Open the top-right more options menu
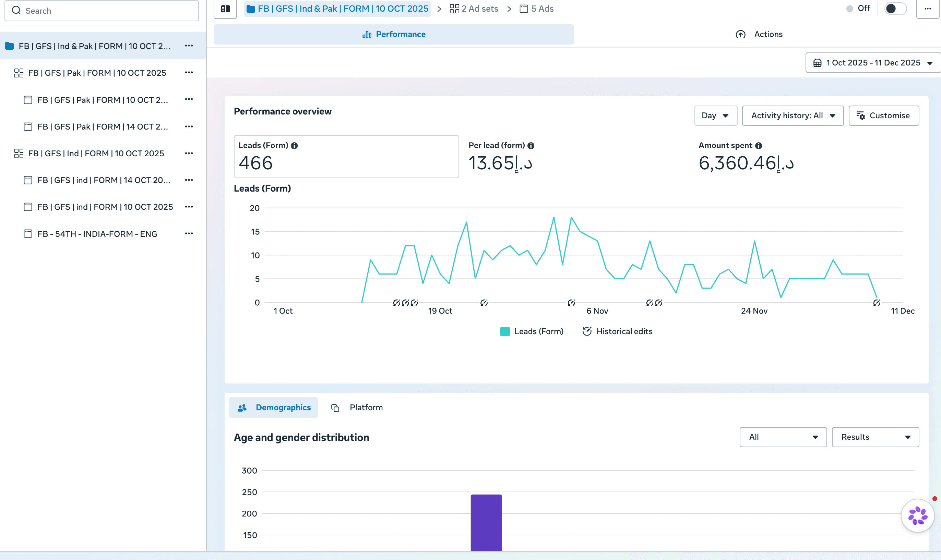 927,9
